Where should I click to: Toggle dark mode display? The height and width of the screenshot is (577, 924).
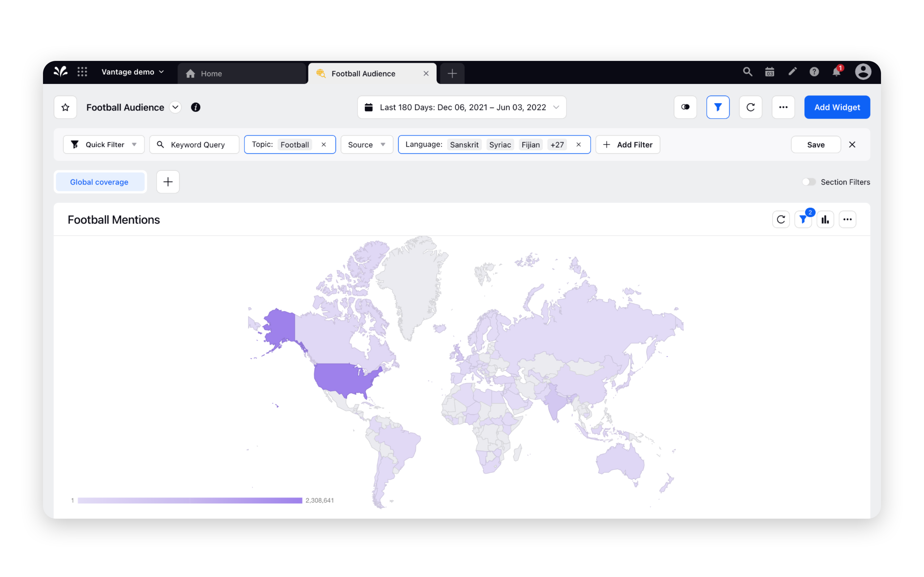point(685,107)
